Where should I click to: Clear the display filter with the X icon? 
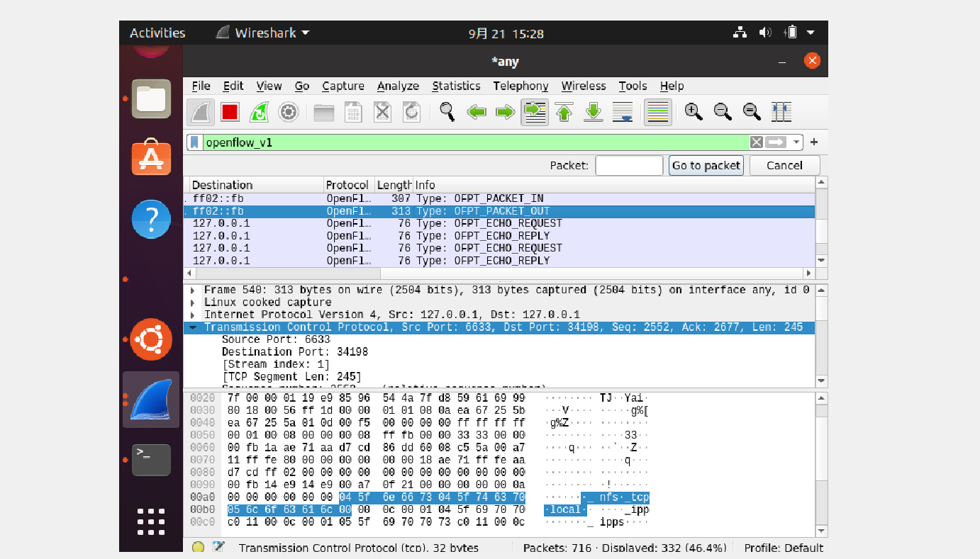click(757, 142)
